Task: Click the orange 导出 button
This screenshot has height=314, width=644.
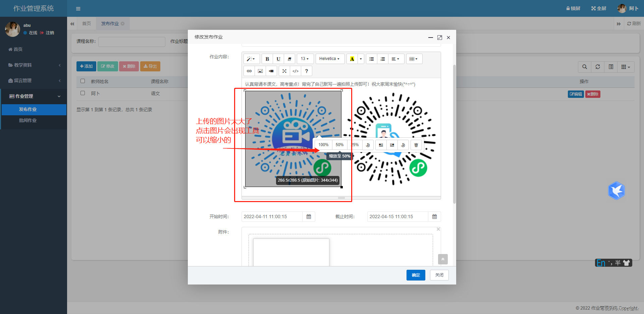Action: 150,66
